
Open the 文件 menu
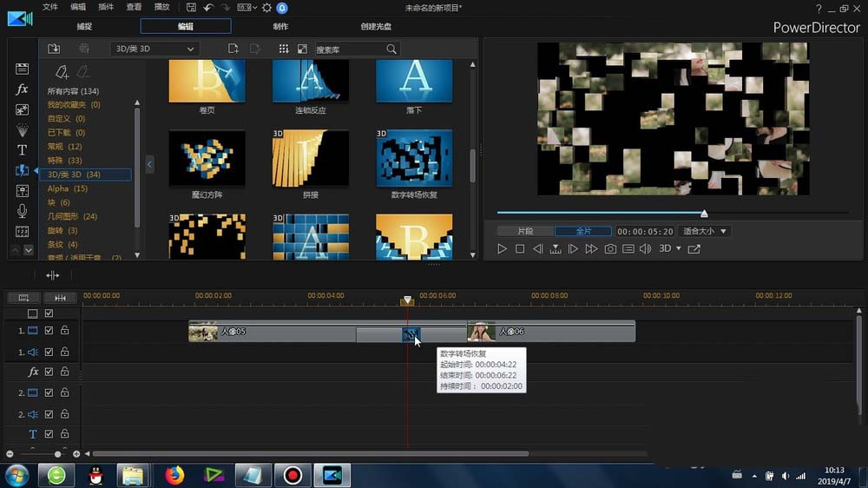click(50, 8)
